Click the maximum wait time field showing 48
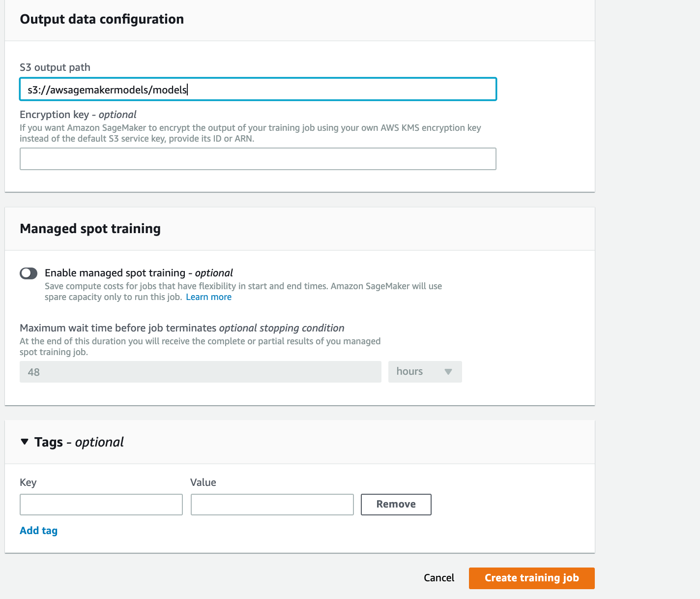700x599 pixels. point(200,372)
